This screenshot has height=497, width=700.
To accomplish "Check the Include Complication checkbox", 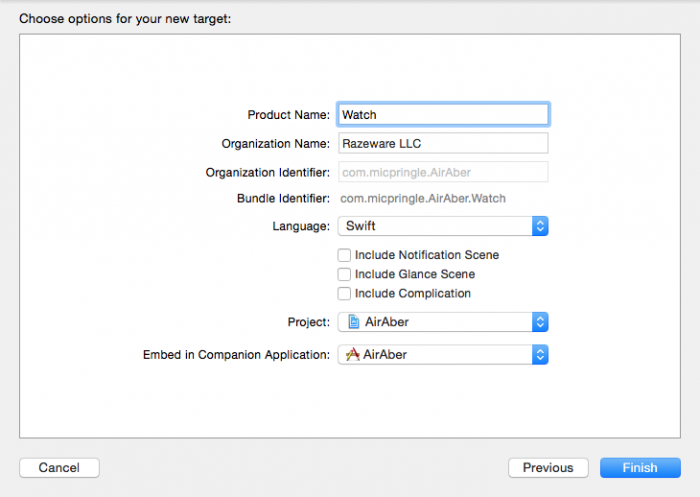I will 344,293.
